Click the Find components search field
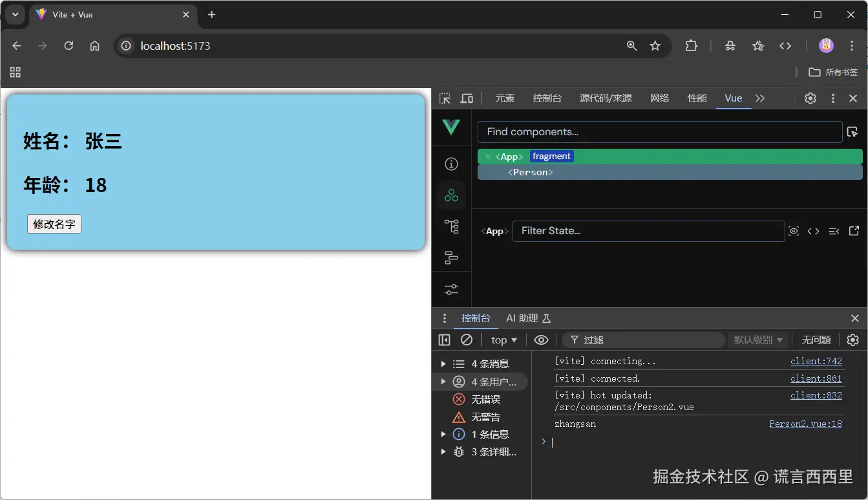This screenshot has width=868, height=500. point(660,132)
